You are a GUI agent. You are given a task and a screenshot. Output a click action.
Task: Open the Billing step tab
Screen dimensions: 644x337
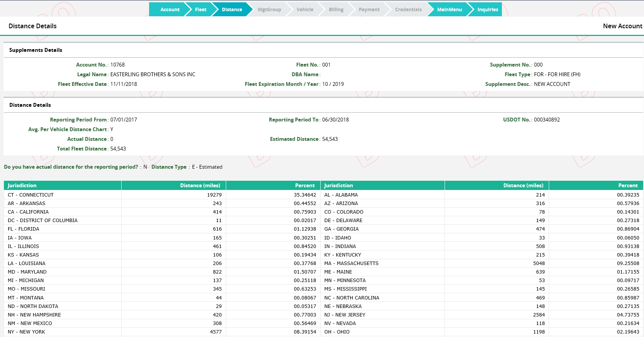point(336,10)
